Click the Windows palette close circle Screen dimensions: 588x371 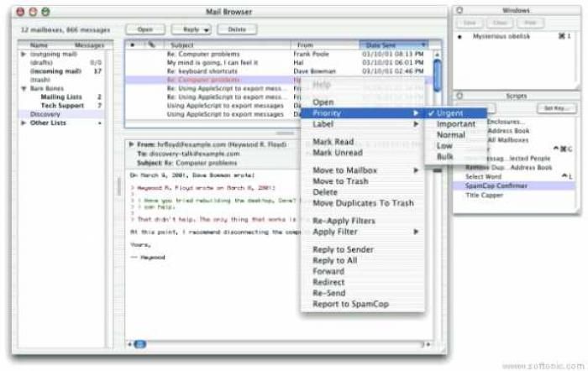(459, 11)
